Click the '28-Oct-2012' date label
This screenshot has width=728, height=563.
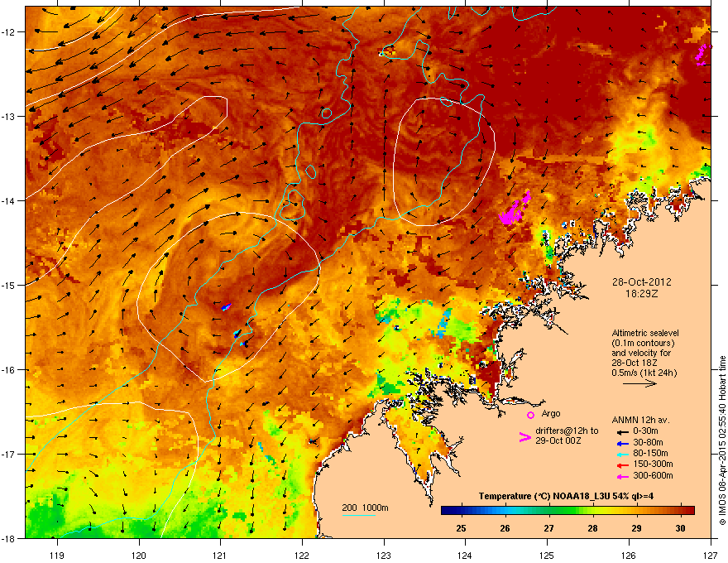(641, 282)
